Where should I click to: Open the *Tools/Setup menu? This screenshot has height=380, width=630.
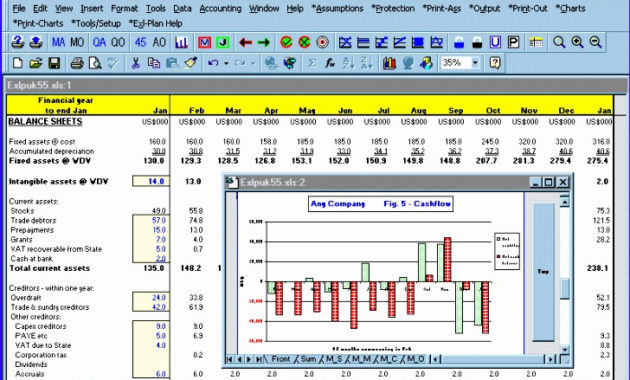point(96,24)
